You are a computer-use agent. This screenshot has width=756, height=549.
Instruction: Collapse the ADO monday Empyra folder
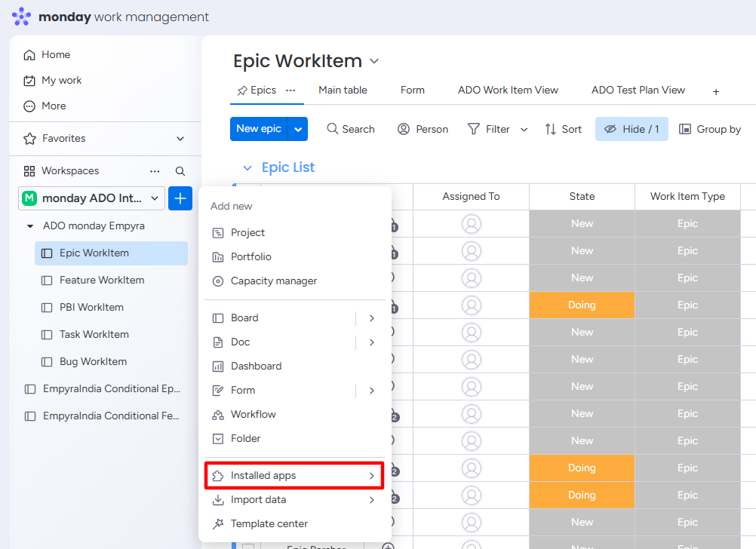tap(30, 226)
